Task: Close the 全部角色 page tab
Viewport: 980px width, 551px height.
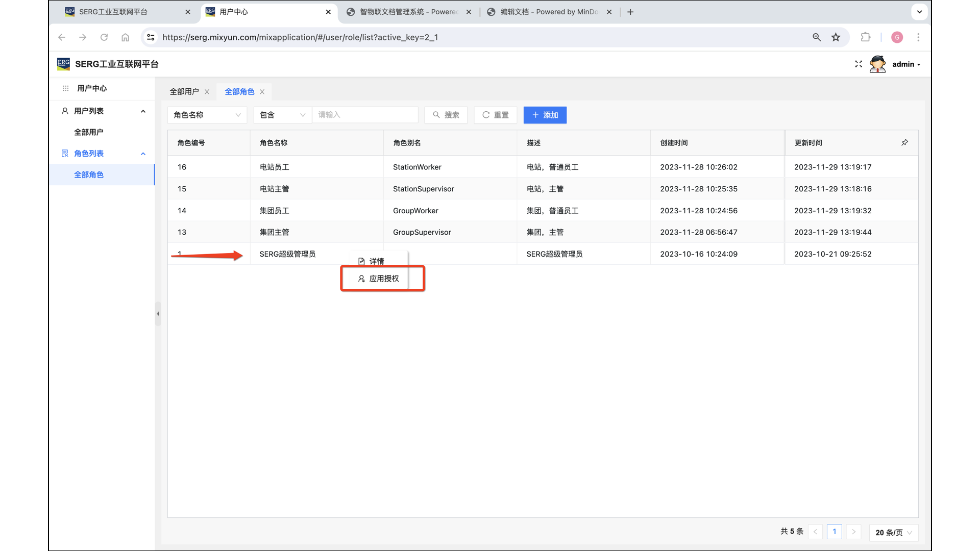Action: (x=262, y=92)
